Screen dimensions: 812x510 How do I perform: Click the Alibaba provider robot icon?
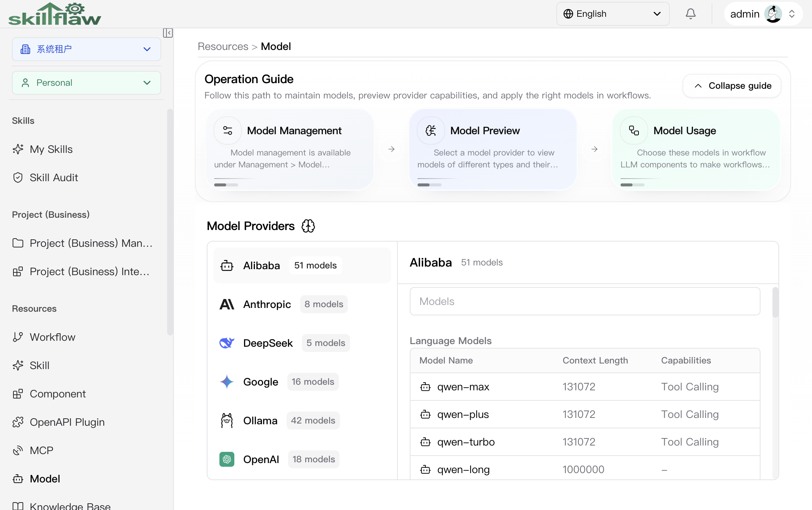(227, 265)
